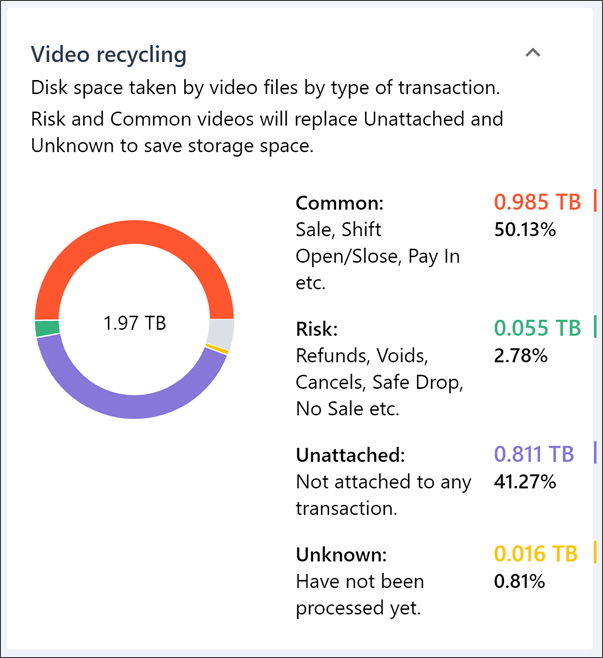
Task: Select the Risk legend label
Action: point(317,329)
